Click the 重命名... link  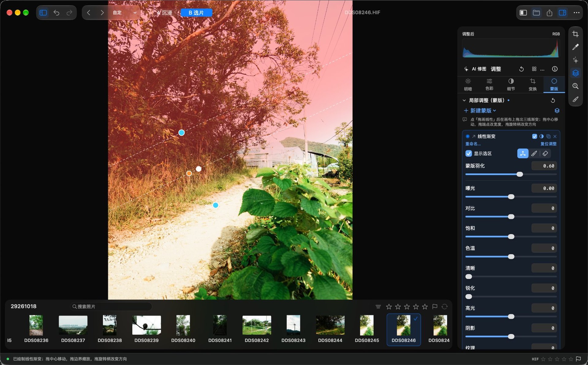pos(473,144)
